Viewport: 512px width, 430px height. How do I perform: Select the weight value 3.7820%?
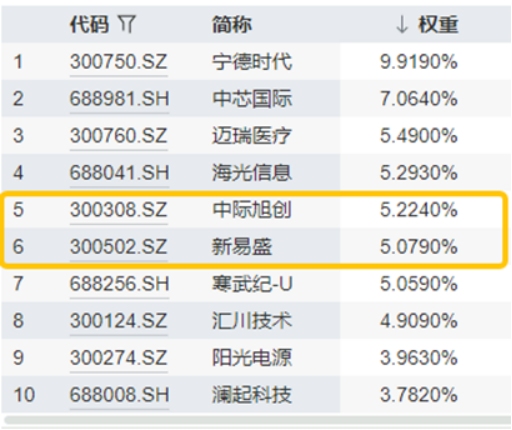(x=419, y=395)
